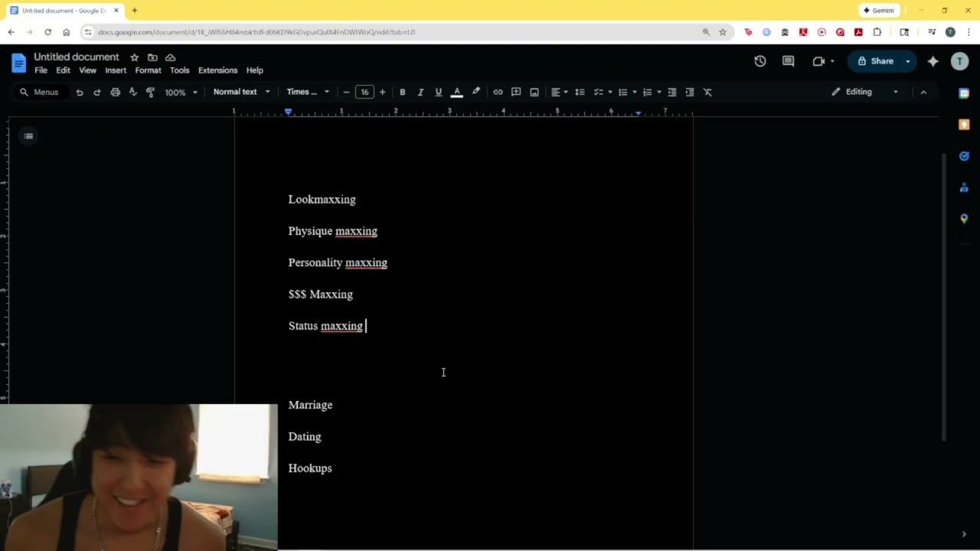Open the zoom level dropdown
Screen dimensions: 980x551
[x=181, y=92]
